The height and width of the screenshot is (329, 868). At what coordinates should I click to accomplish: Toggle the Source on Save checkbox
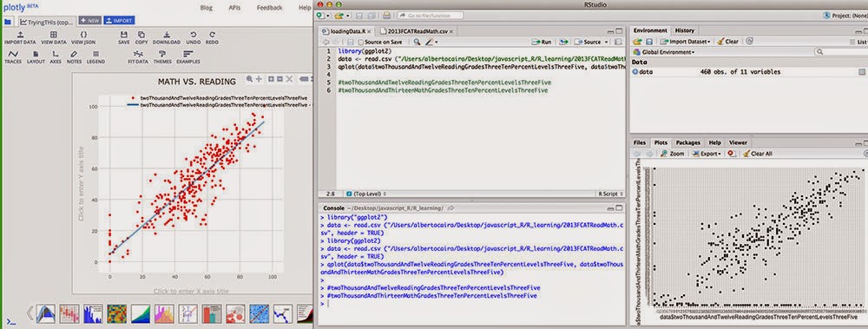(x=361, y=42)
